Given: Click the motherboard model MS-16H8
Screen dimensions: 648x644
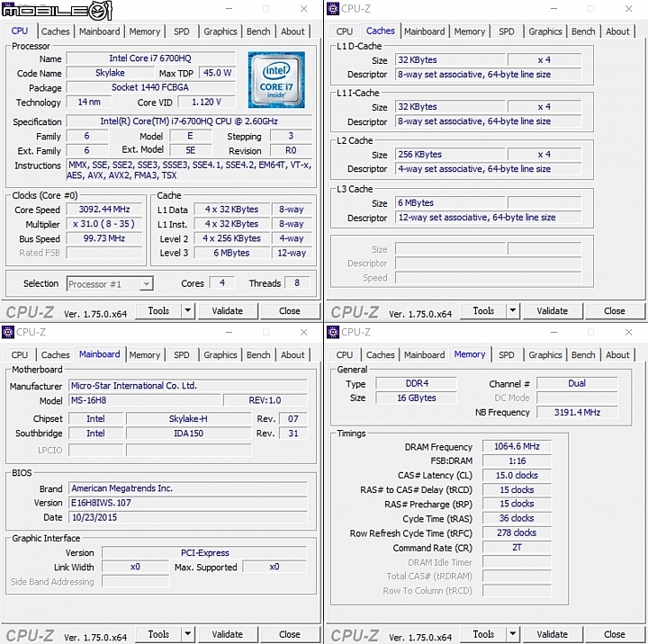Looking at the screenshot, I should (x=145, y=400).
